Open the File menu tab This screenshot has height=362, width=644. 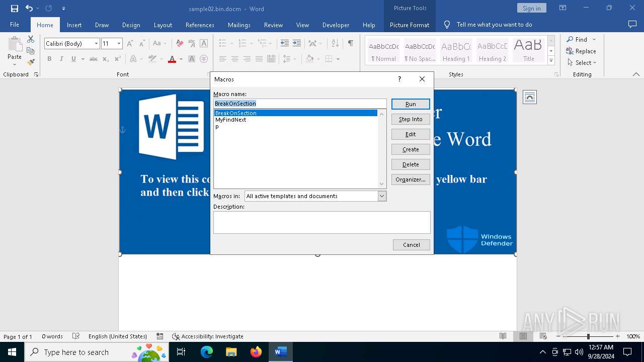[x=15, y=25]
